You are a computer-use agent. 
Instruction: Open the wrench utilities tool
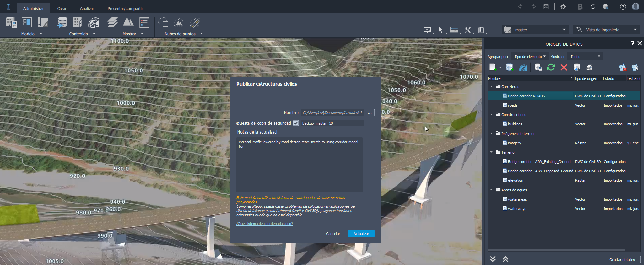[468, 30]
